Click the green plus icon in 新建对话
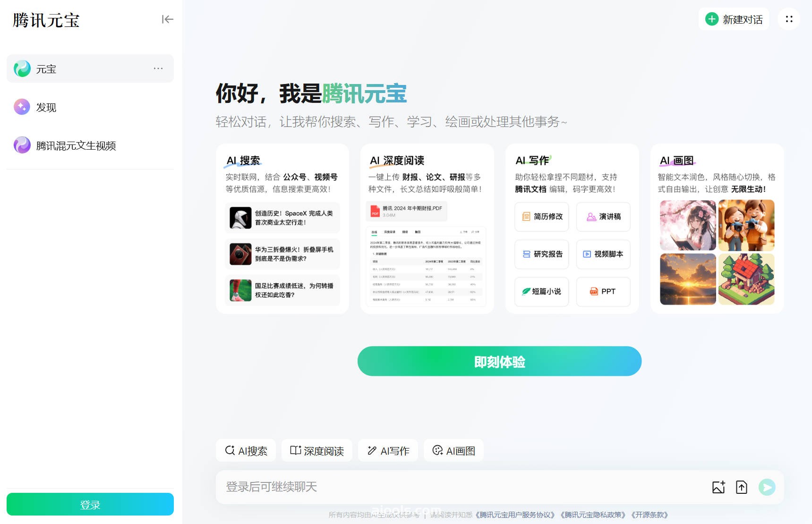The width and height of the screenshot is (812, 524). [712, 19]
